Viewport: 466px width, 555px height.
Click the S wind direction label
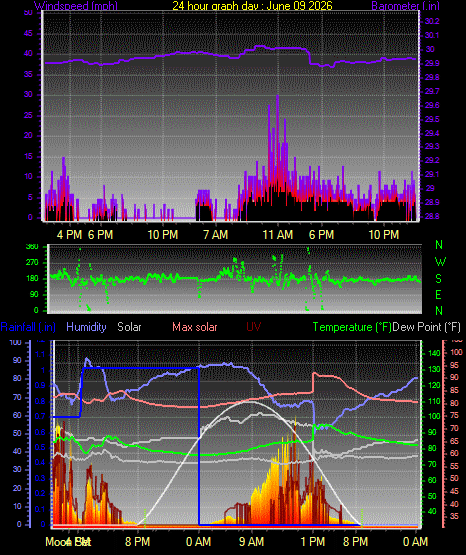(x=438, y=279)
